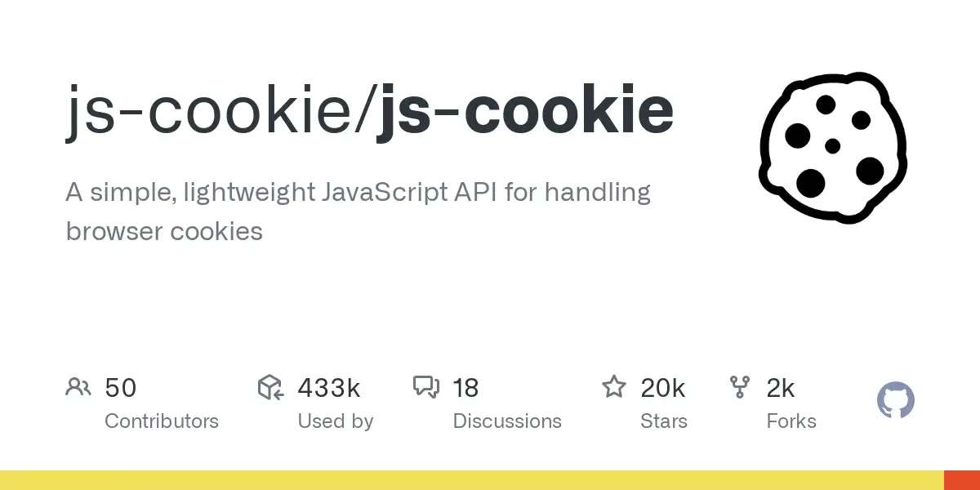The width and height of the screenshot is (980, 490).
Task: Click the contributors people icon
Action: click(x=78, y=387)
